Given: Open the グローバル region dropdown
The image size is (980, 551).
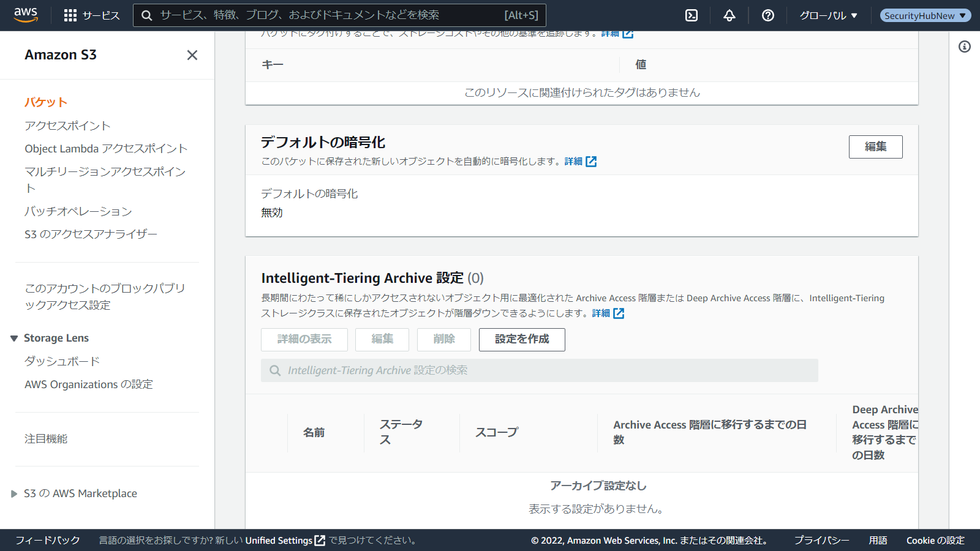Looking at the screenshot, I should tap(828, 15).
